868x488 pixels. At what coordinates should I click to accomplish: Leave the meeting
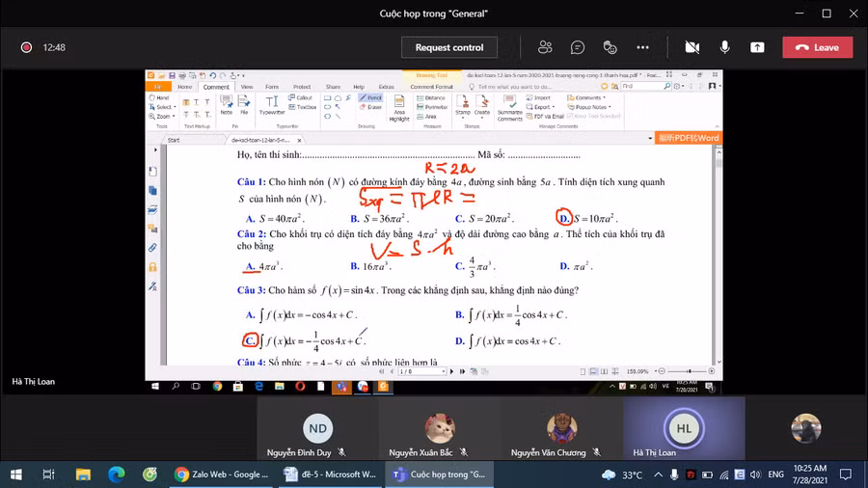point(817,47)
